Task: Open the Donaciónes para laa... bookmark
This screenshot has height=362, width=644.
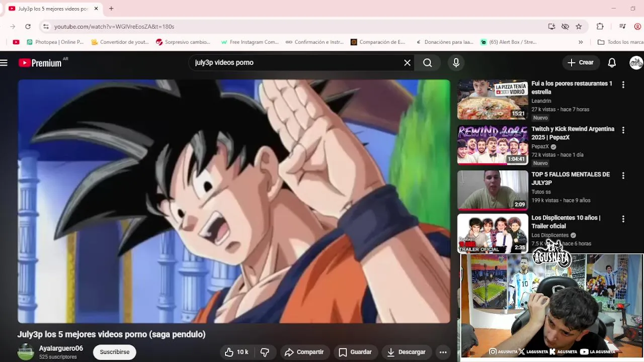Action: (x=445, y=42)
